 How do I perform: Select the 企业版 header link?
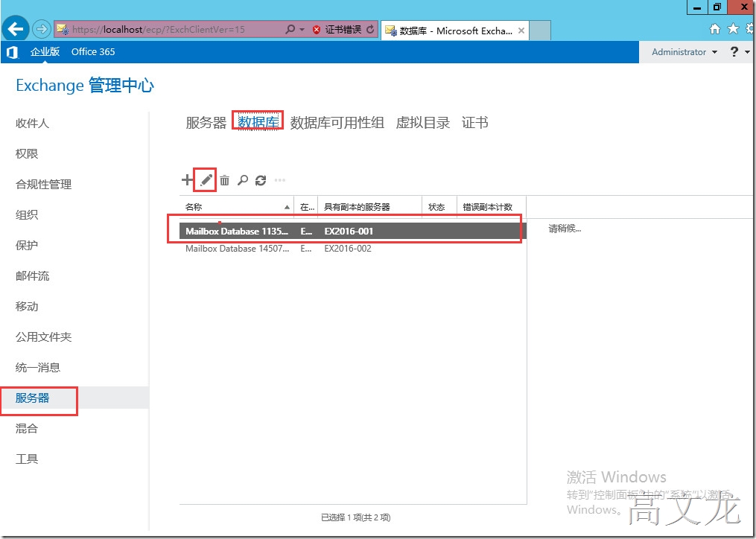point(45,51)
